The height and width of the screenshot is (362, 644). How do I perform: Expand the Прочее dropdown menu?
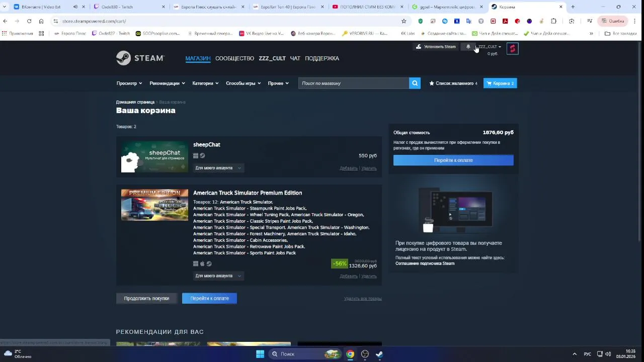[278, 83]
